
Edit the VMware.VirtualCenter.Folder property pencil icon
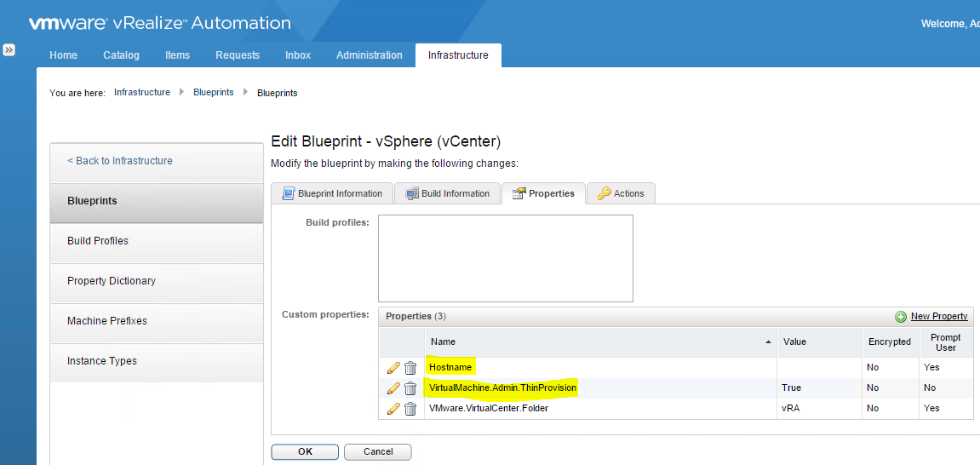pyautogui.click(x=393, y=409)
